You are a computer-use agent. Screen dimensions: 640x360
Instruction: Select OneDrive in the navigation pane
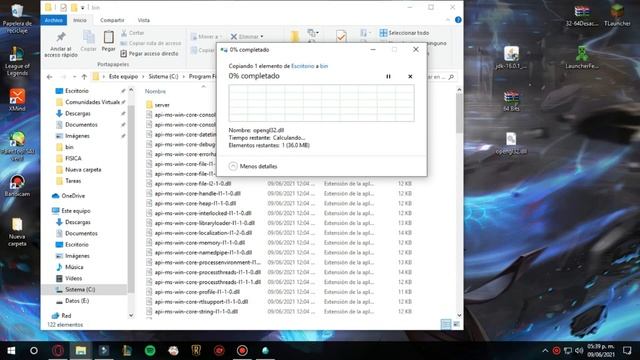click(x=73, y=196)
